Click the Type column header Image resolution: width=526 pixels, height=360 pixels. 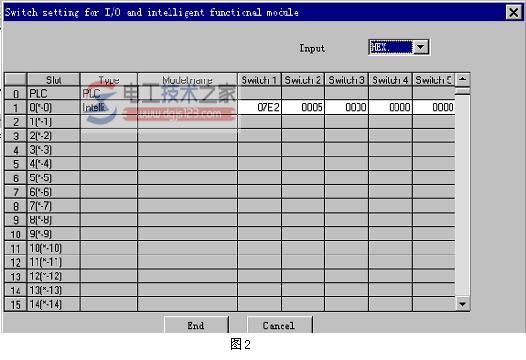109,80
